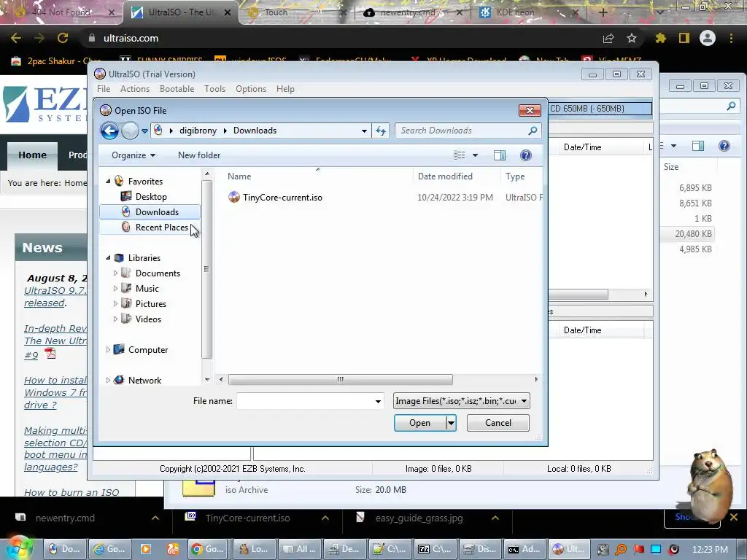747x560 pixels.
Task: Click Home tab on EZB website
Action: point(32,155)
